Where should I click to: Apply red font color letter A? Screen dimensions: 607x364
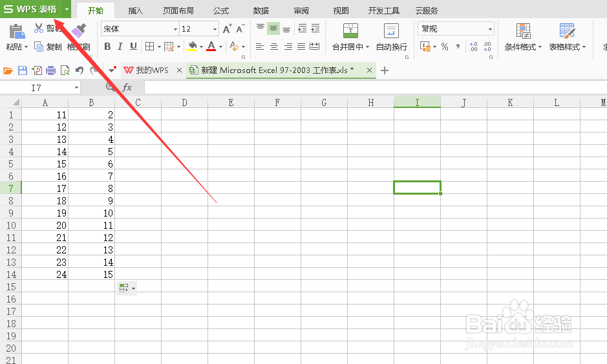[x=211, y=47]
